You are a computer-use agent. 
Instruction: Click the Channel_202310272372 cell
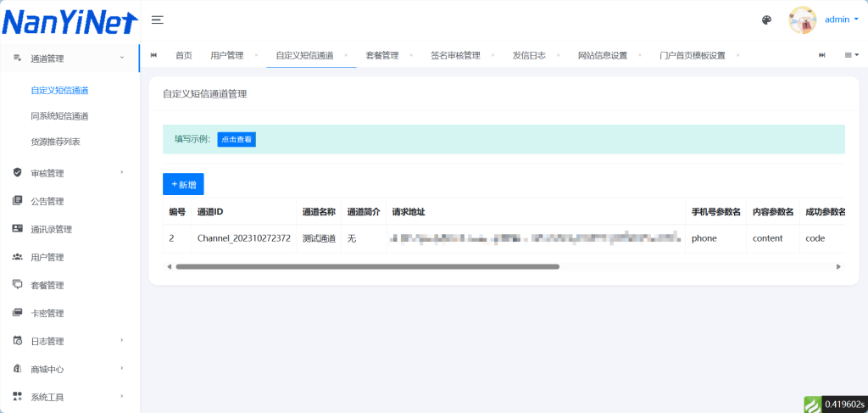[x=244, y=238]
